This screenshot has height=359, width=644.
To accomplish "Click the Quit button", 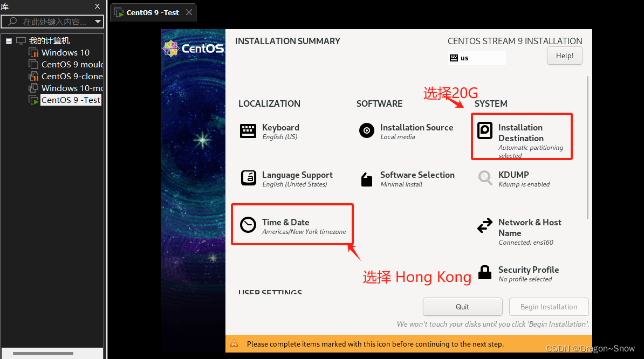I will (x=462, y=307).
